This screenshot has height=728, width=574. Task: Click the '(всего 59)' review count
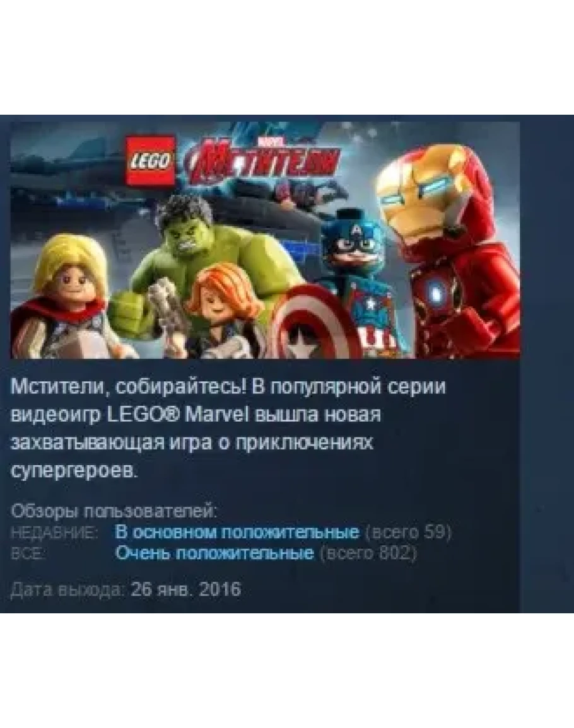[x=408, y=532]
